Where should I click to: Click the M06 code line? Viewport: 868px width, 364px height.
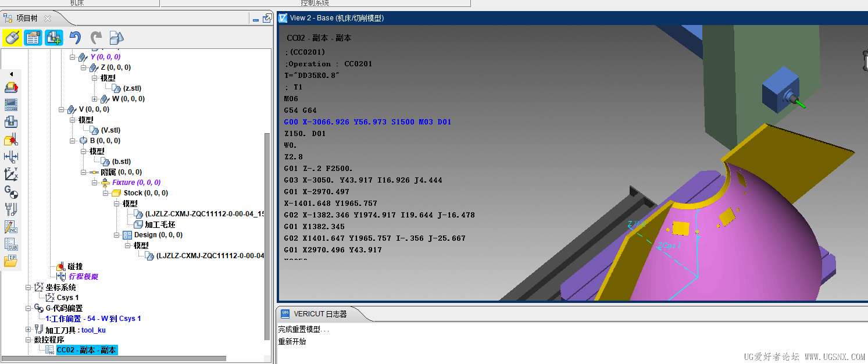(x=291, y=99)
